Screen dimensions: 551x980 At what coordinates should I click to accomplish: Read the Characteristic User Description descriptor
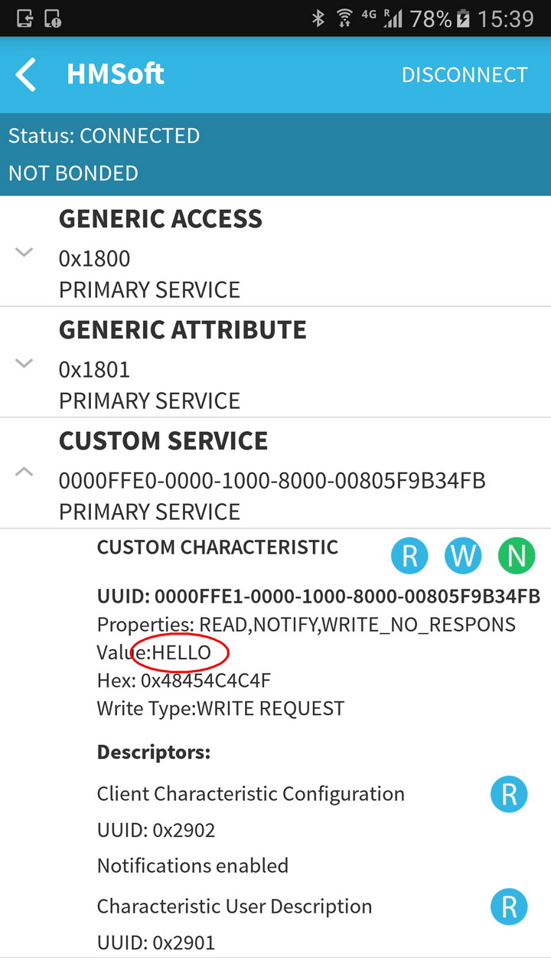click(509, 906)
